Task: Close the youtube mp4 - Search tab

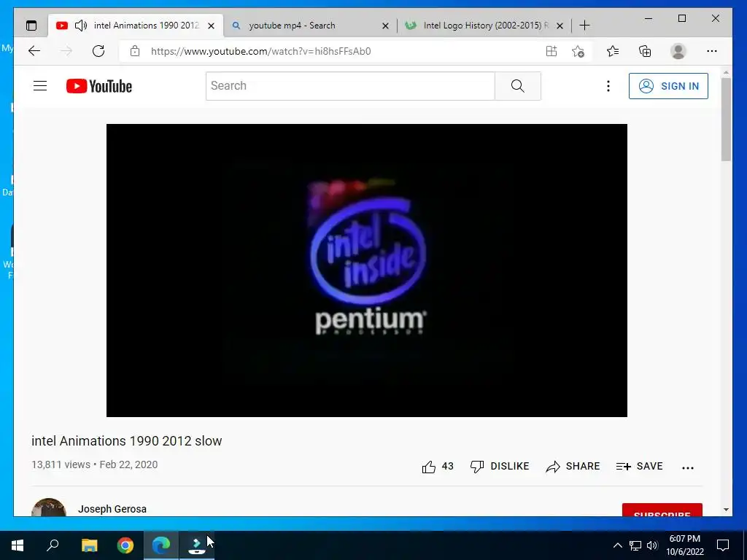Action: coord(385,26)
